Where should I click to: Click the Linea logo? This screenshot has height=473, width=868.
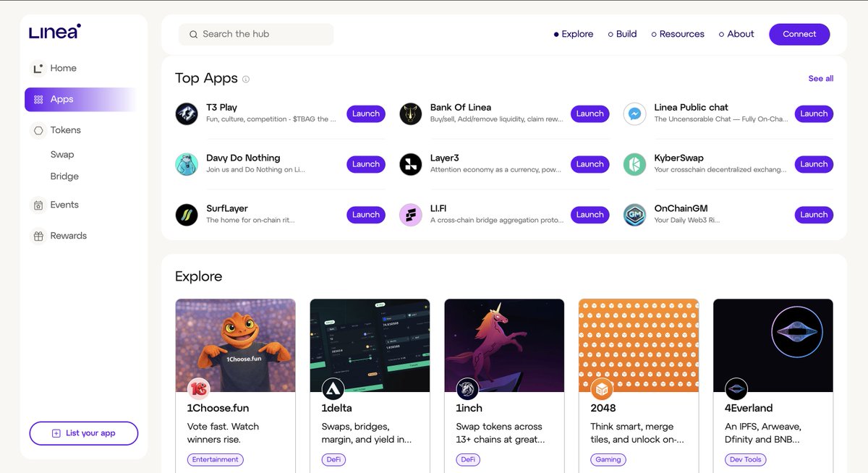[54, 32]
